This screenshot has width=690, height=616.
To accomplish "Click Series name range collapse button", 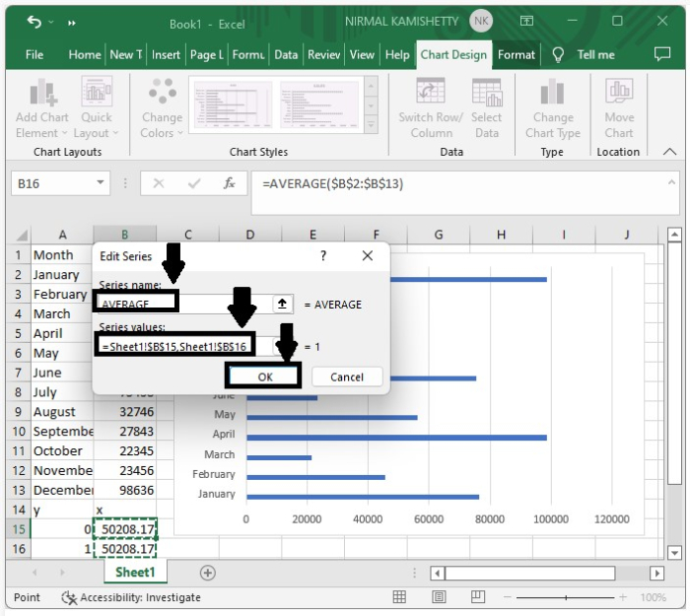I will 282,304.
